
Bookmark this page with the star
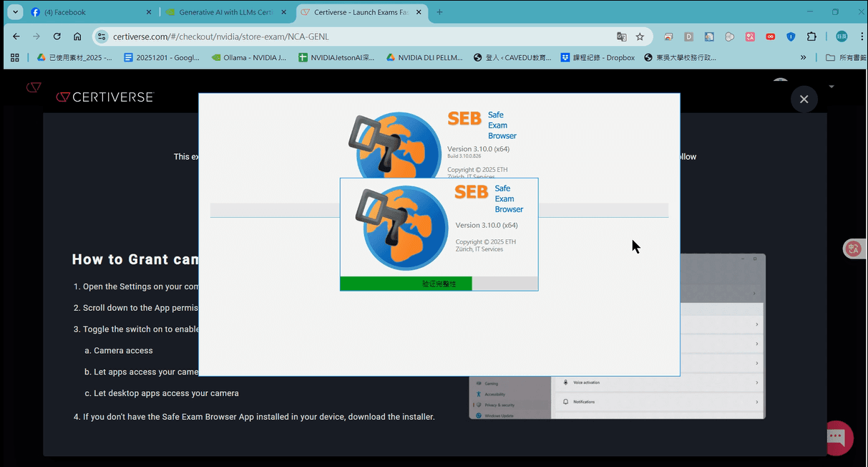[640, 37]
